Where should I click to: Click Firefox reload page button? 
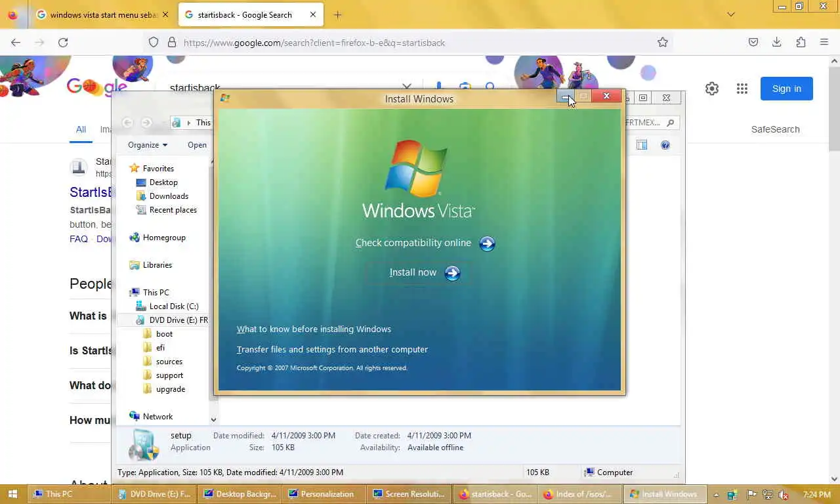tap(63, 43)
